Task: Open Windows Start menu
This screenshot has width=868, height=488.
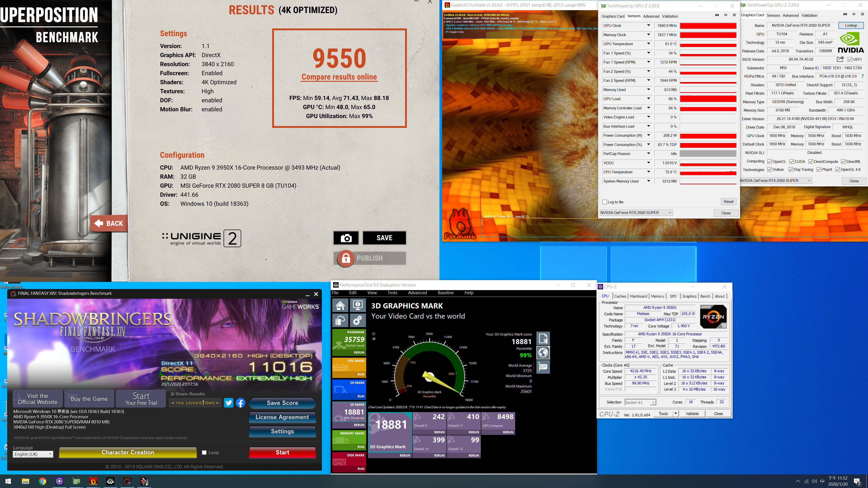Action: (x=8, y=481)
